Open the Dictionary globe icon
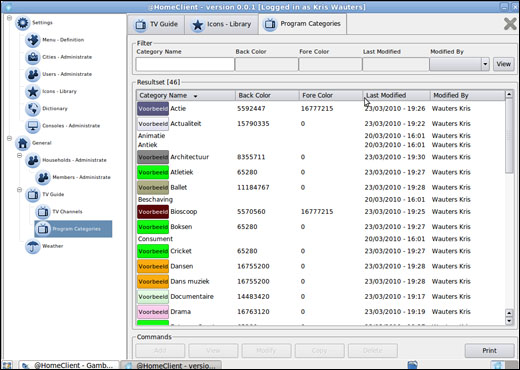520x370 pixels. pos(33,109)
